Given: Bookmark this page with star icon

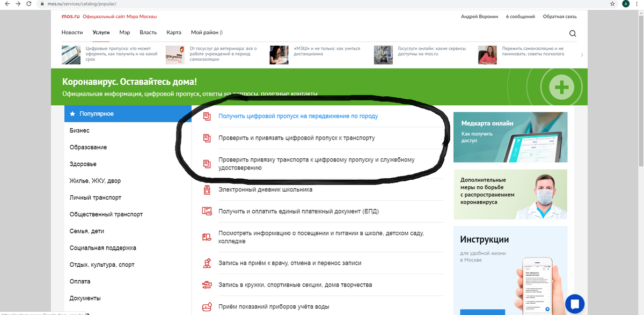Looking at the screenshot, I should click(612, 4).
